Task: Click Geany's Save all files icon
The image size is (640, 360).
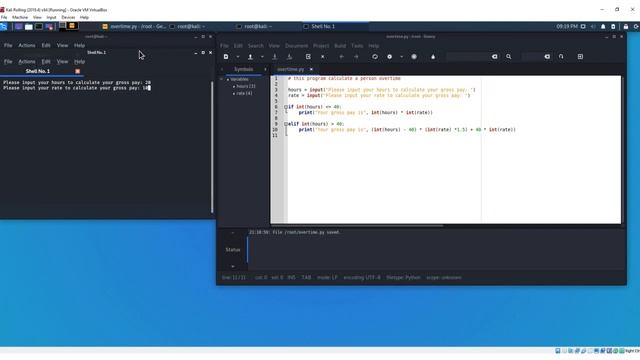Action: pyautogui.click(x=289, y=57)
